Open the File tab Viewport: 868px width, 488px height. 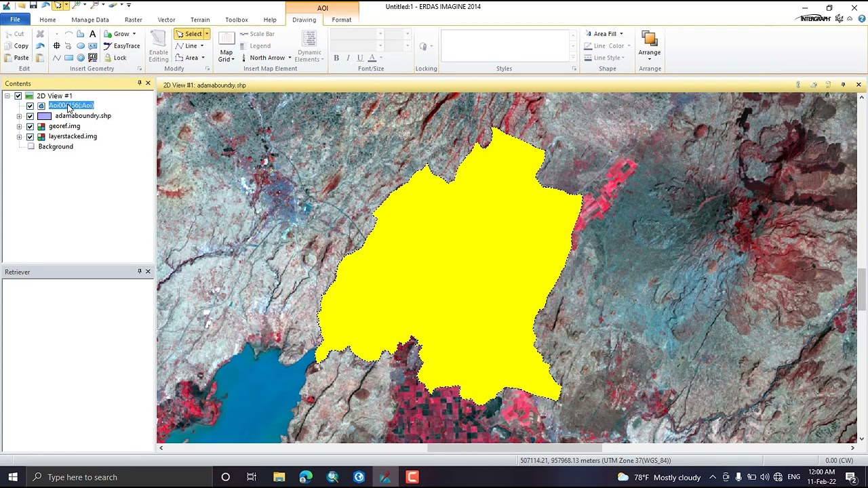click(x=15, y=20)
